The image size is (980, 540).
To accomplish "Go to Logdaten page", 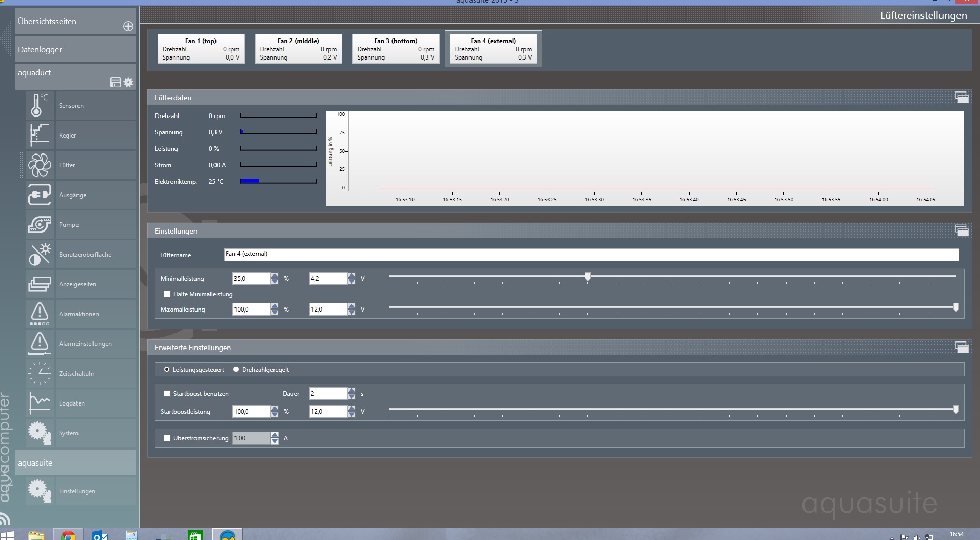I will pyautogui.click(x=96, y=403).
